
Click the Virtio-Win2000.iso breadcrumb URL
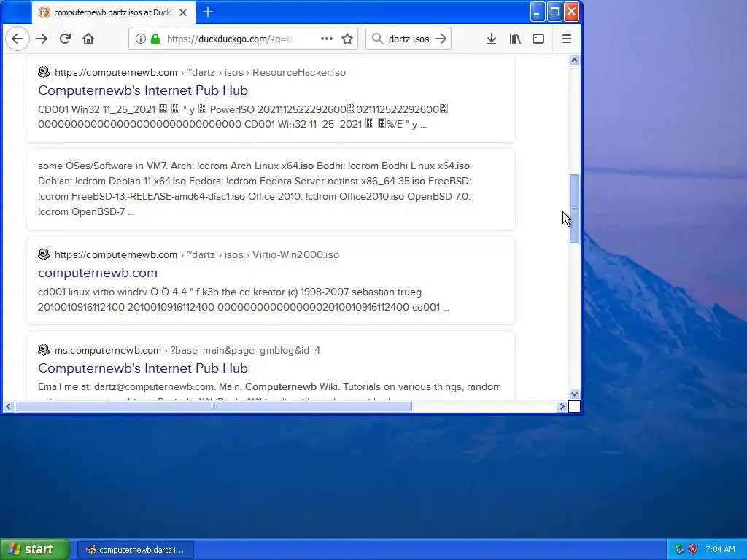pos(197,254)
